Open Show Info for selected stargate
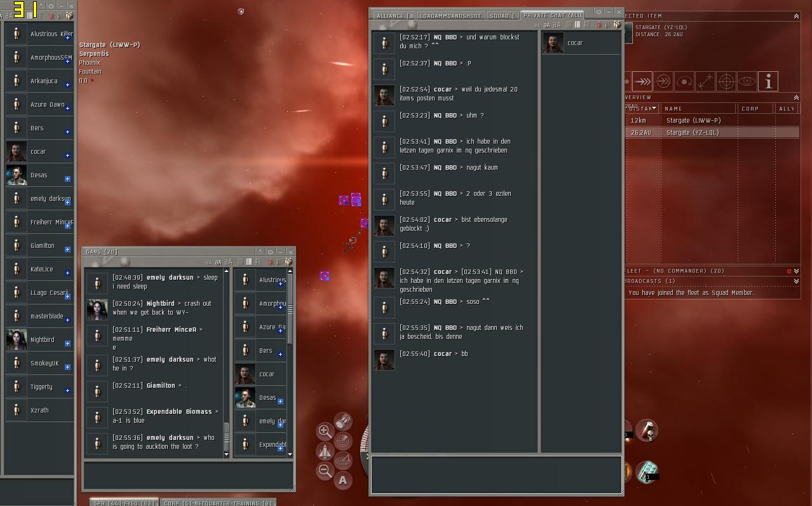This screenshot has height=506, width=812. (768, 81)
